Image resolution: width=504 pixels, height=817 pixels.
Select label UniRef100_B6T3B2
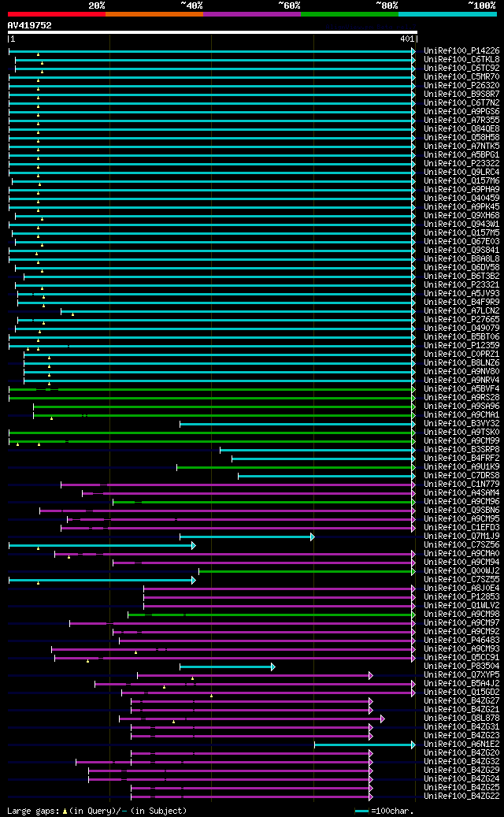pyautogui.click(x=461, y=276)
